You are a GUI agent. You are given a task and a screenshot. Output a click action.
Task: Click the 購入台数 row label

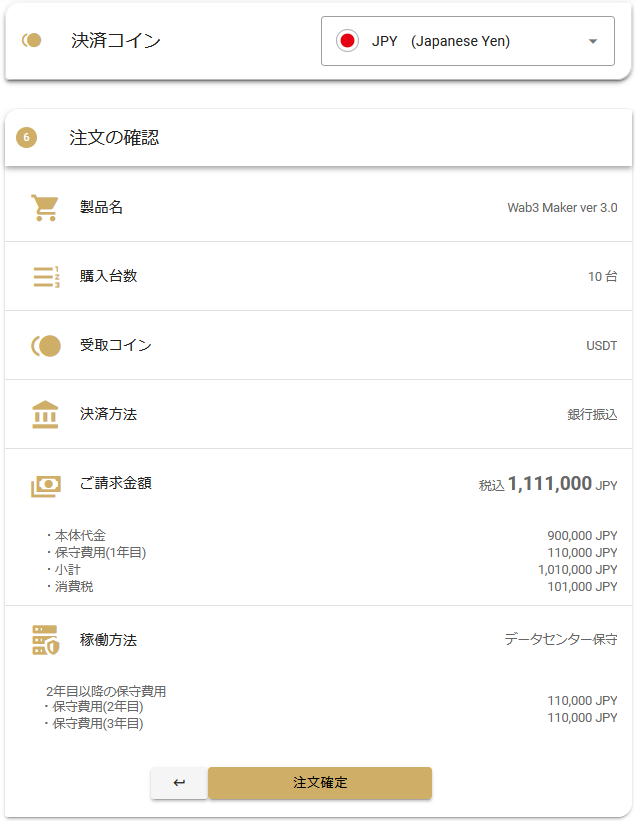click(108, 276)
